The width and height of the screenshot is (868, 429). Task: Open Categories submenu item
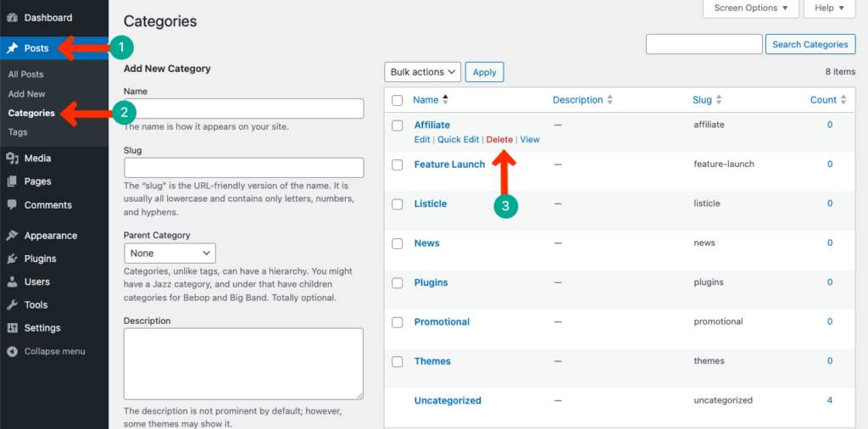[x=31, y=113]
